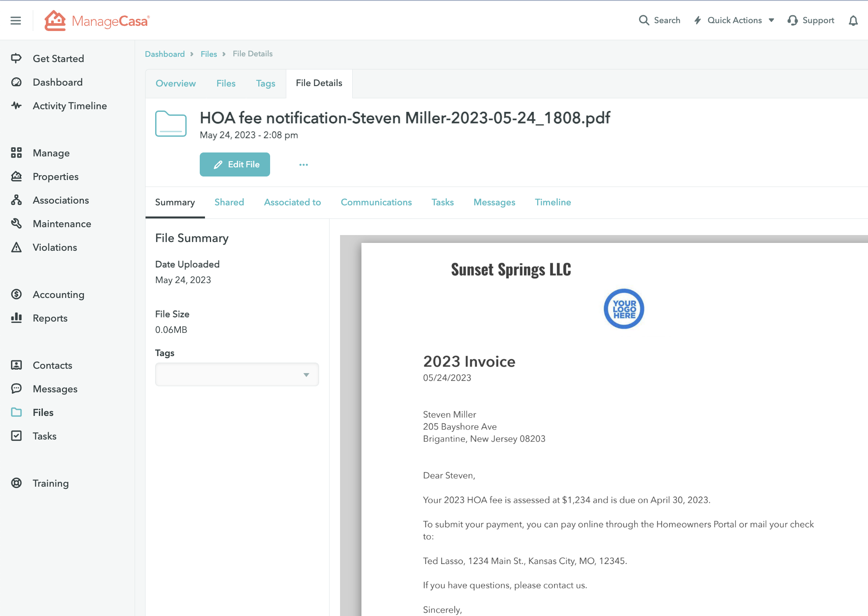Click the search magnifier icon
868x616 pixels.
pos(644,20)
